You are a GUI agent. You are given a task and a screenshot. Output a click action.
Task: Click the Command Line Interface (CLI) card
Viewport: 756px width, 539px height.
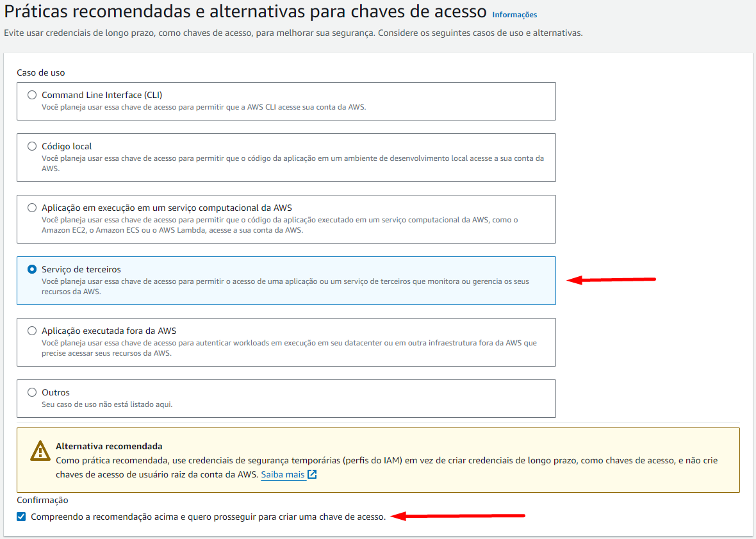tap(286, 100)
